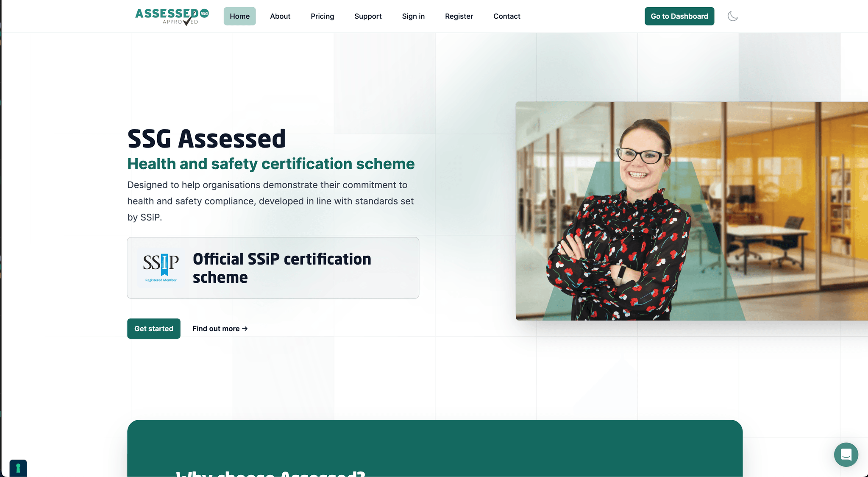Viewport: 868px width, 477px height.
Task: Toggle dark mode with the moon icon
Action: (x=733, y=16)
